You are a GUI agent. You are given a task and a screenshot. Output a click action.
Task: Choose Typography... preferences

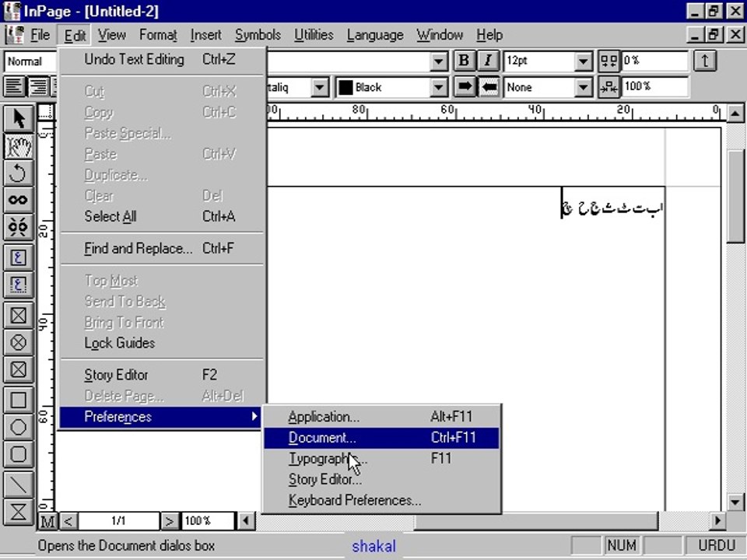381,459
